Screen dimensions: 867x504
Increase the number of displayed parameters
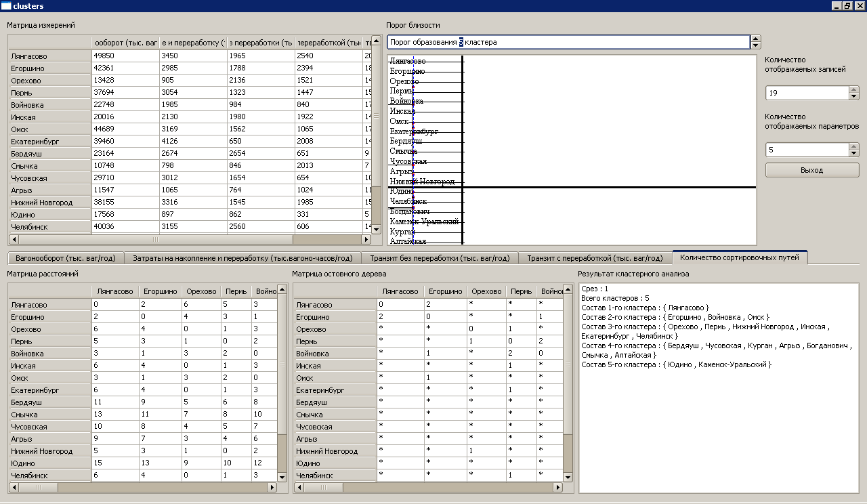point(853,146)
